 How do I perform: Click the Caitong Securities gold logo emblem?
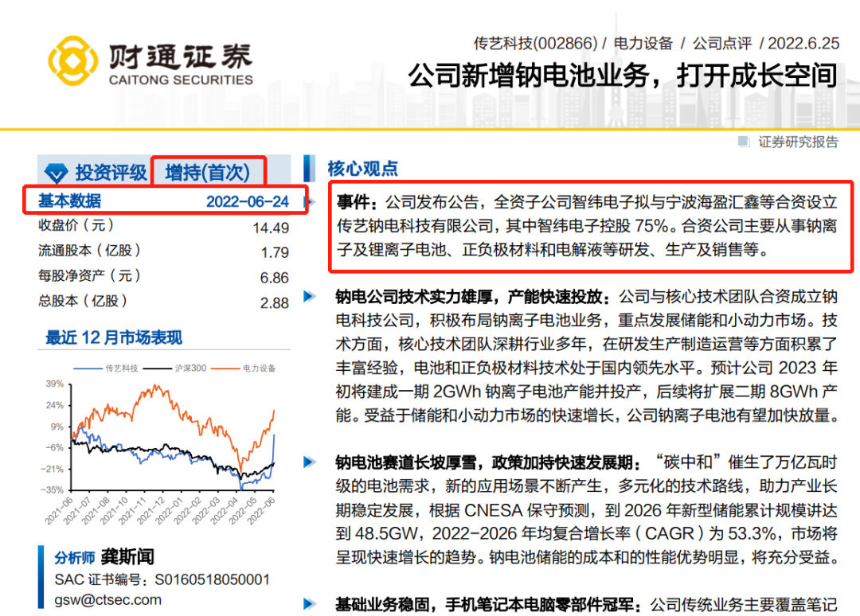73,60
